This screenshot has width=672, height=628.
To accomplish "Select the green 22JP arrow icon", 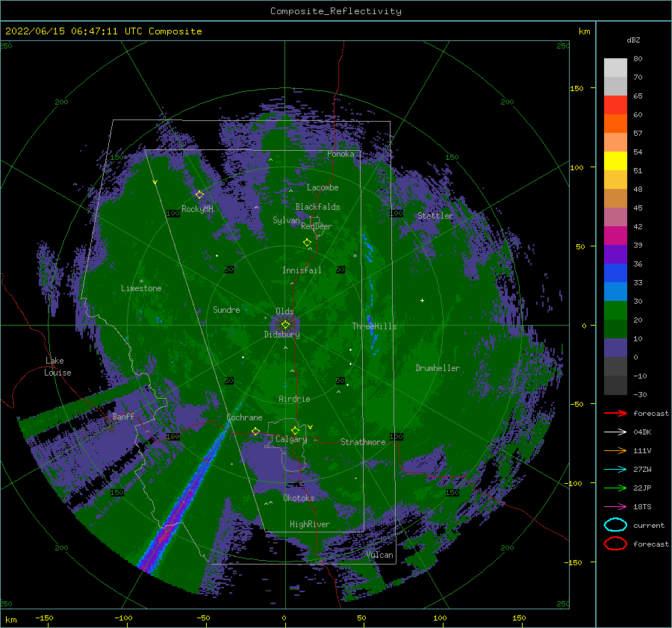I will coord(615,488).
